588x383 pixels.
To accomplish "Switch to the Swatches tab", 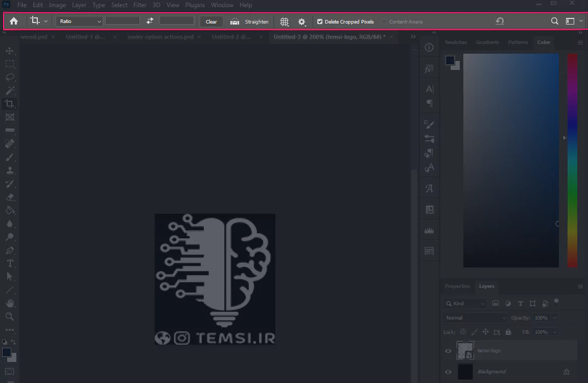I will [456, 42].
